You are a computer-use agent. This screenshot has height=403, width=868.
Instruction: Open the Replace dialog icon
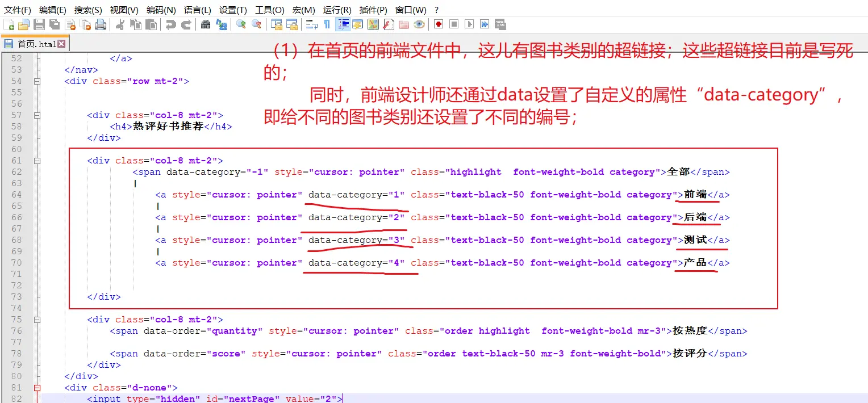(221, 24)
